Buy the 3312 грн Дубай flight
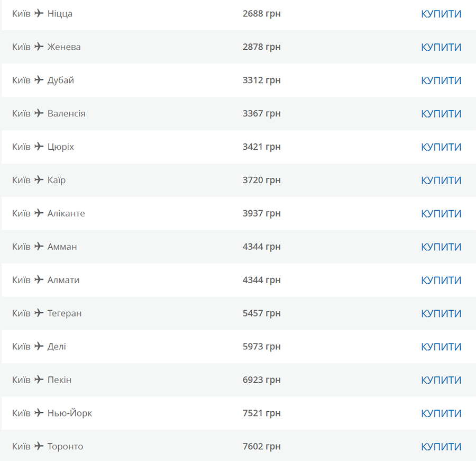This screenshot has width=476, height=461. (441, 80)
